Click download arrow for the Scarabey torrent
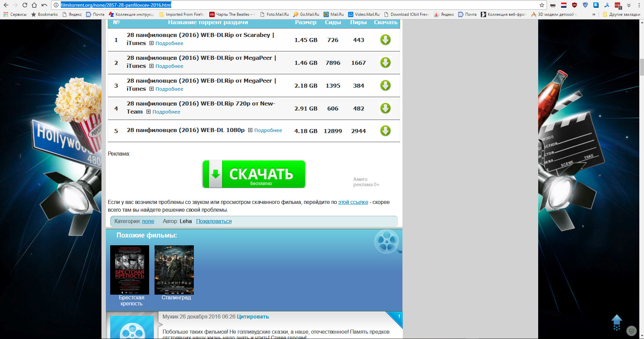 [385, 40]
